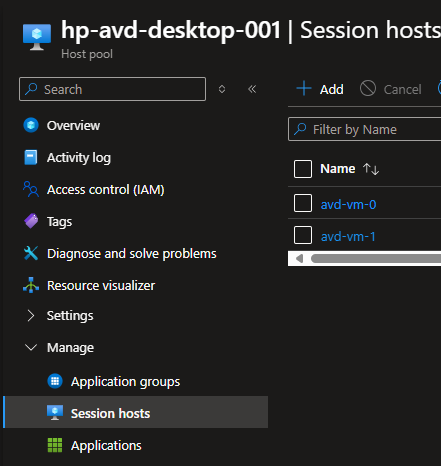Click the Name column header

pyautogui.click(x=337, y=169)
